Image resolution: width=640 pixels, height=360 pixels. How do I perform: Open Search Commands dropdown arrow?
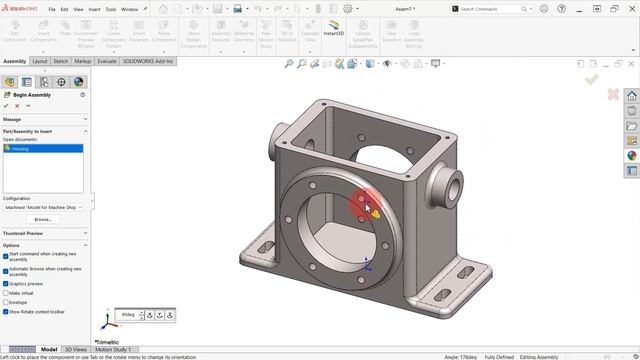point(531,9)
